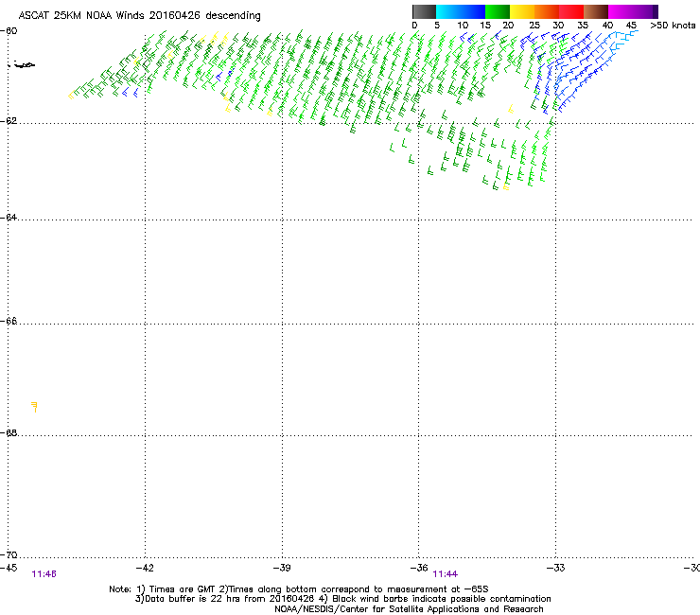
Task: Click the latitude label "-64"
Action: pyautogui.click(x=9, y=218)
